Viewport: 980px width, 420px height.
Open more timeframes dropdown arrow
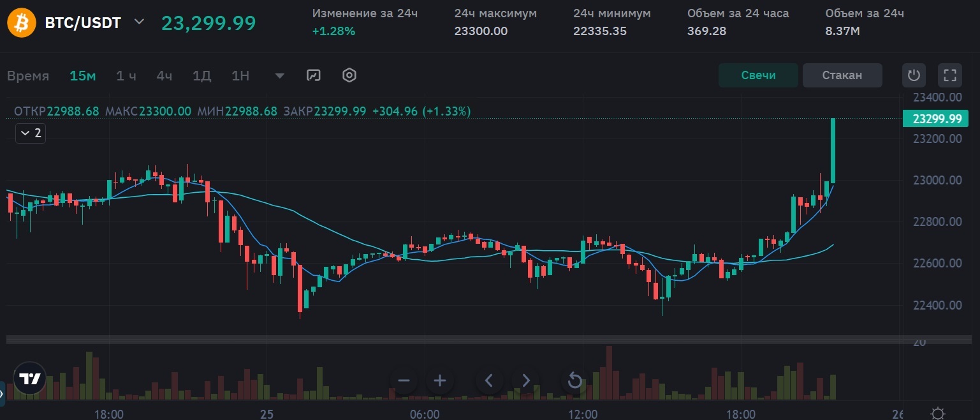pyautogui.click(x=279, y=75)
